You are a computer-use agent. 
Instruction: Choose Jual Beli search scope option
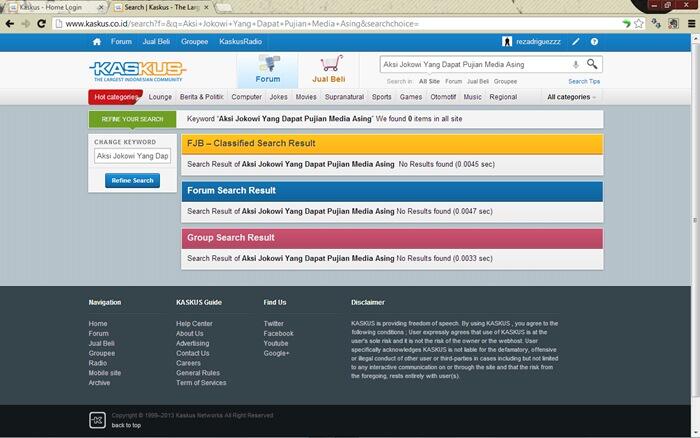[x=478, y=81]
